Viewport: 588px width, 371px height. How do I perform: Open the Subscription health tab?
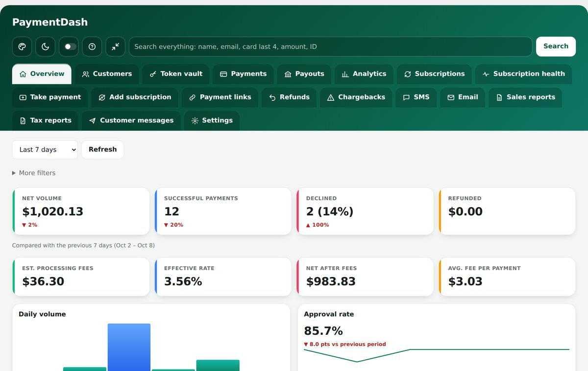[x=523, y=74]
